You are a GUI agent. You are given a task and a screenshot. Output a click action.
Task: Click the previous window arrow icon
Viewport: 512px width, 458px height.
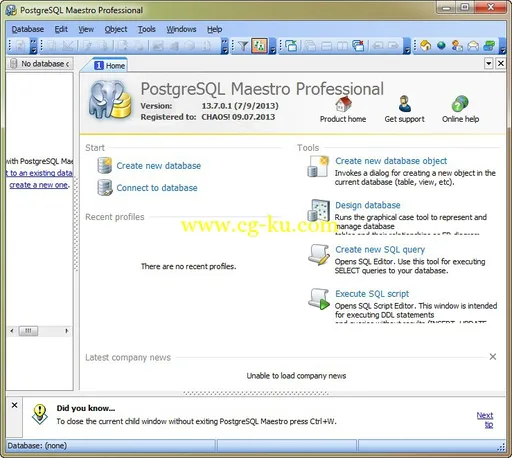(x=378, y=46)
